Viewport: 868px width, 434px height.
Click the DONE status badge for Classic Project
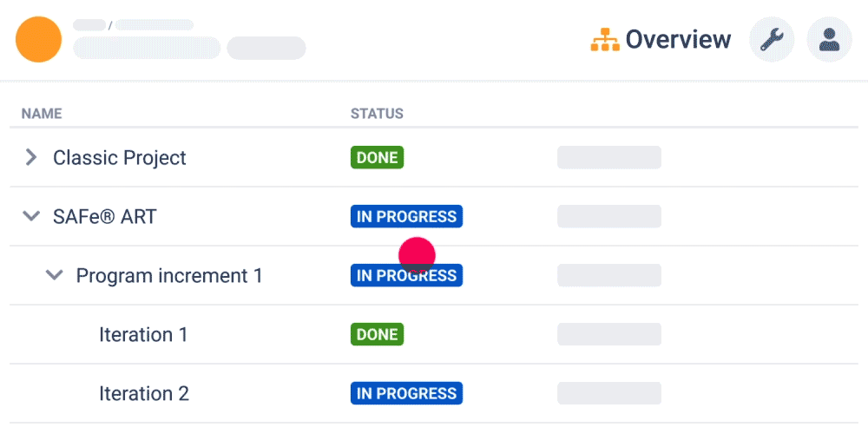(x=377, y=158)
